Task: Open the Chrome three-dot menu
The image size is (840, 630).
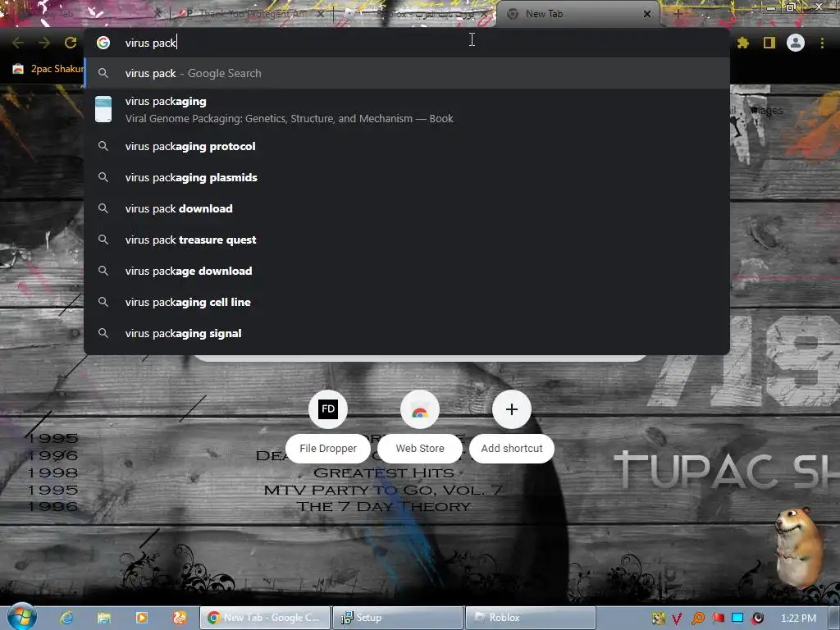Action: (x=822, y=43)
